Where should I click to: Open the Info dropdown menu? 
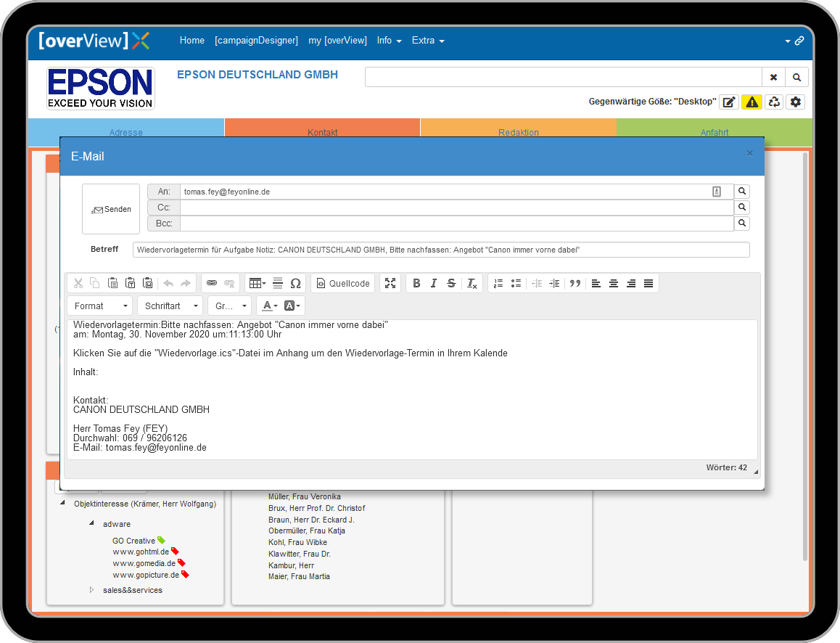point(389,40)
